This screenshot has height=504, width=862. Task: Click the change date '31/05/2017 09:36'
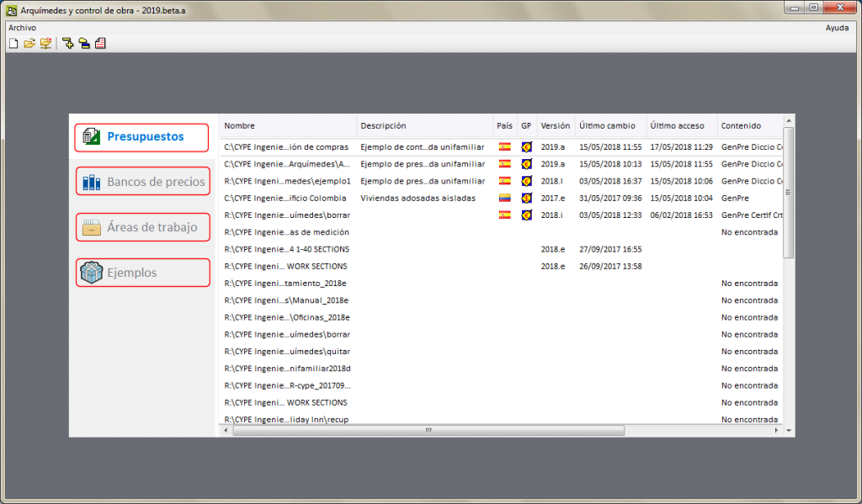610,198
